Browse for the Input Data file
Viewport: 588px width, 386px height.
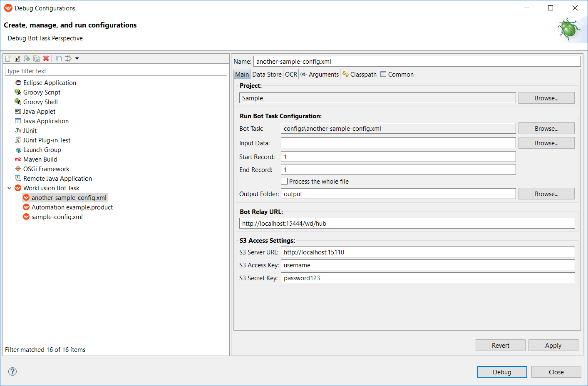click(x=546, y=143)
